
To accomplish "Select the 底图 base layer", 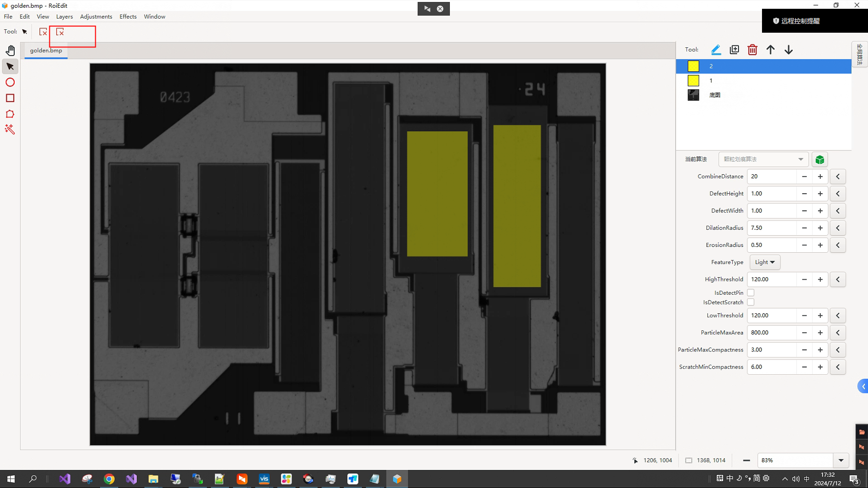I will pyautogui.click(x=763, y=95).
